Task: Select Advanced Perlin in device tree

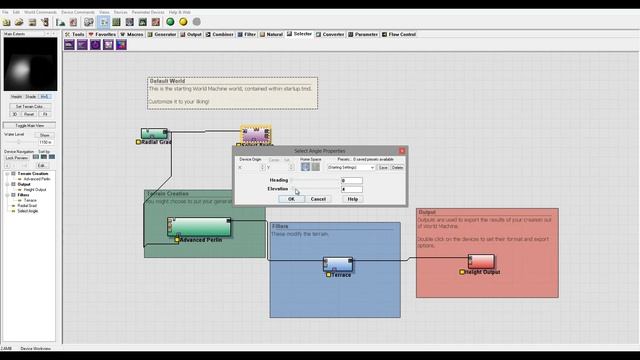Action: (x=37, y=179)
